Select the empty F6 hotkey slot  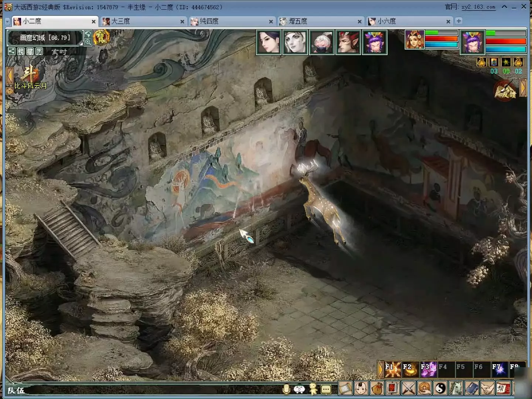(x=481, y=369)
